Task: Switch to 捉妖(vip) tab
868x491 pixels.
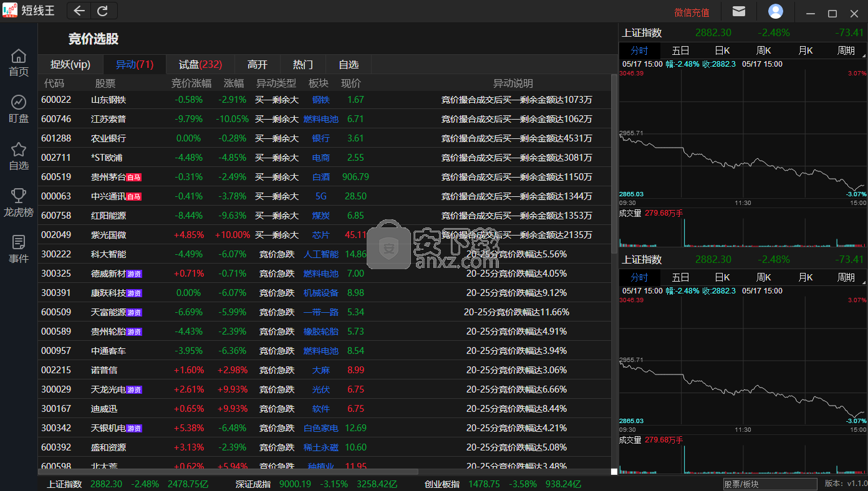Action: click(x=70, y=64)
